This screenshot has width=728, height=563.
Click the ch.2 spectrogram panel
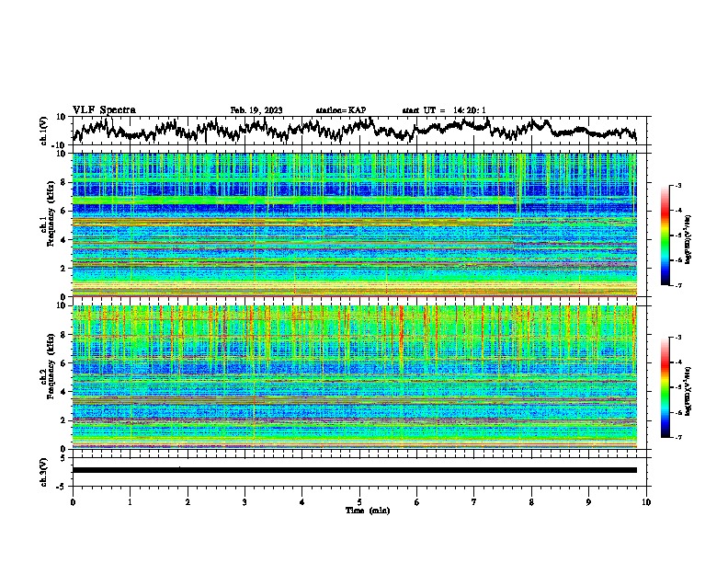point(355,377)
